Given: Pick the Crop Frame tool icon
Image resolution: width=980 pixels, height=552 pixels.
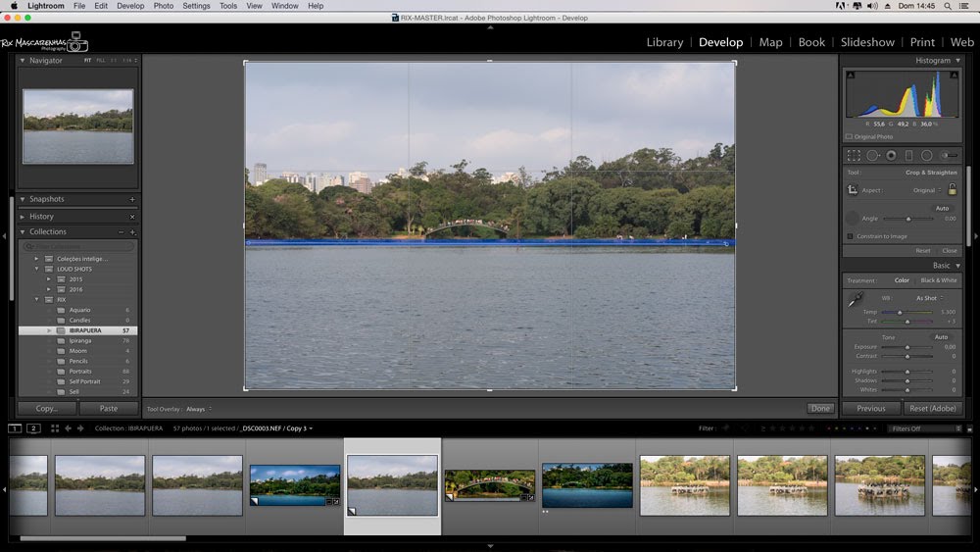Looking at the screenshot, I should (x=853, y=190).
